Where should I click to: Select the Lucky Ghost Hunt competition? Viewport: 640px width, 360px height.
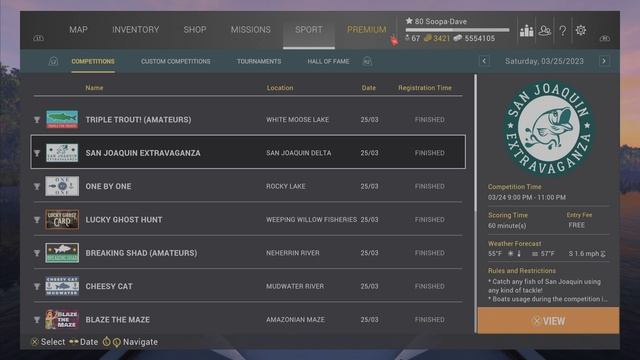[248, 220]
